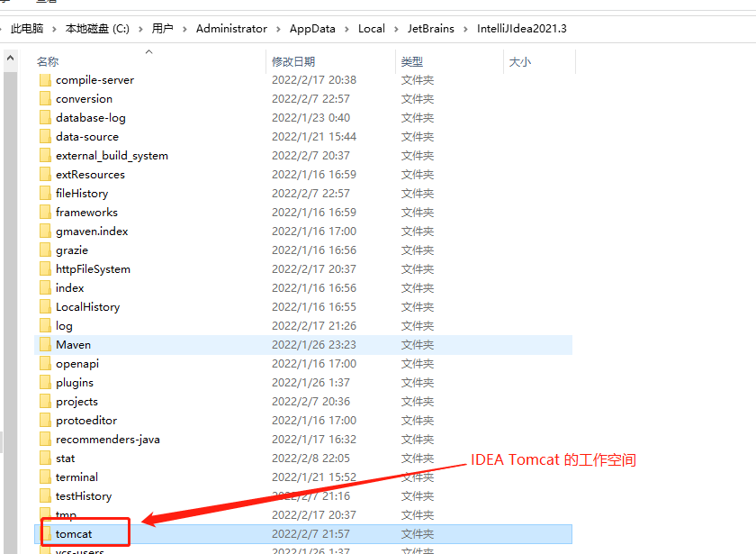Image resolution: width=756 pixels, height=554 pixels.
Task: Click 文件夹 type cell in plugins row
Action: pos(418,382)
